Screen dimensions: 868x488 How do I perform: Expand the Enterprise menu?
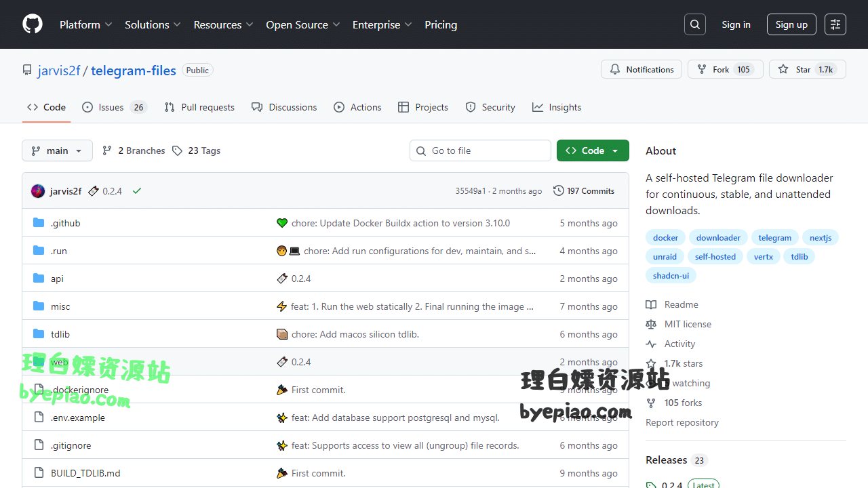coord(382,24)
